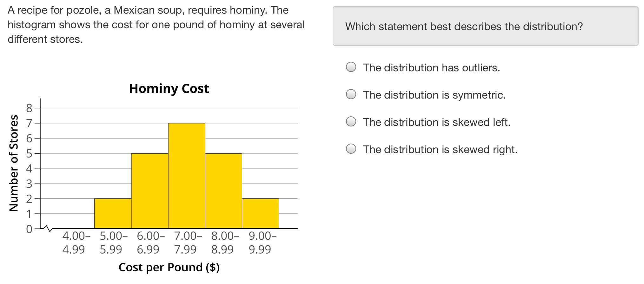Click the 'skewed left' answer text
This screenshot has width=644, height=284.
(x=481, y=122)
